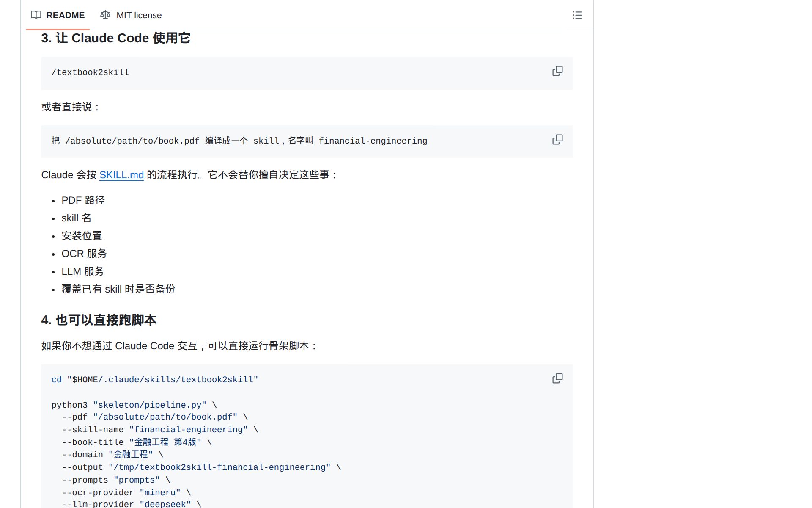
Task: Click heading '3. 让 Claude Code 使用它'
Action: click(x=116, y=38)
